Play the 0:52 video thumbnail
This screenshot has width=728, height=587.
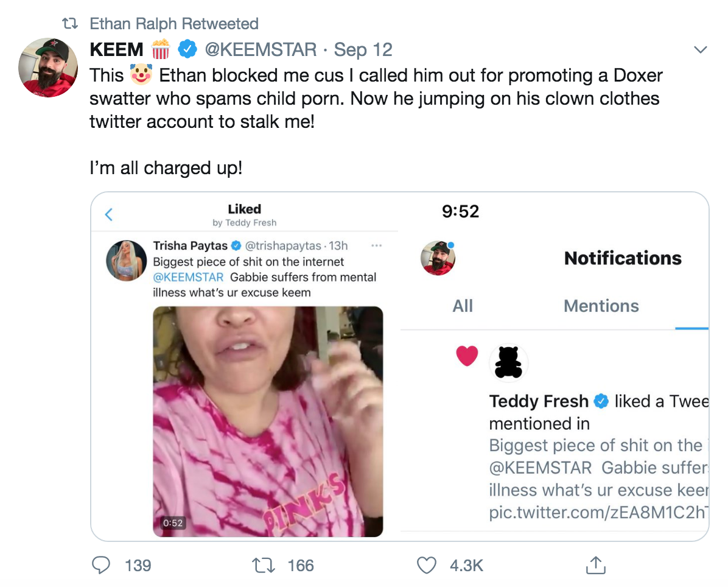(268, 421)
